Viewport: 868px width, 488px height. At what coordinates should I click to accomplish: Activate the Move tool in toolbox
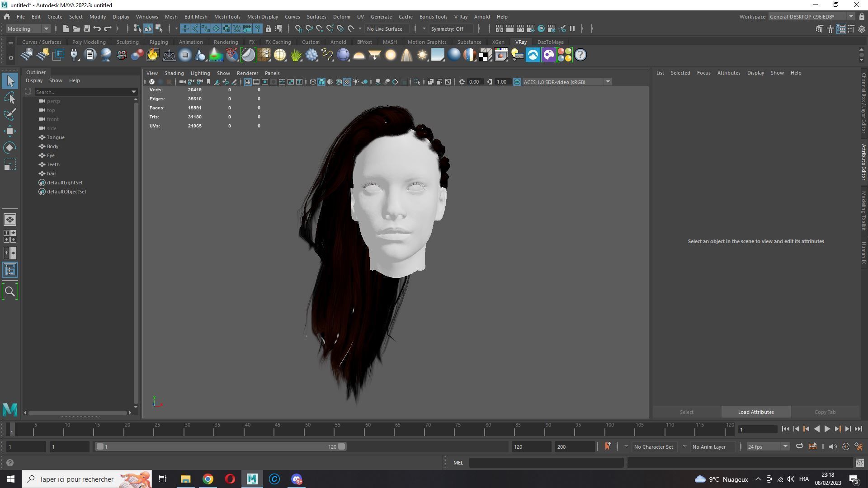(10, 131)
